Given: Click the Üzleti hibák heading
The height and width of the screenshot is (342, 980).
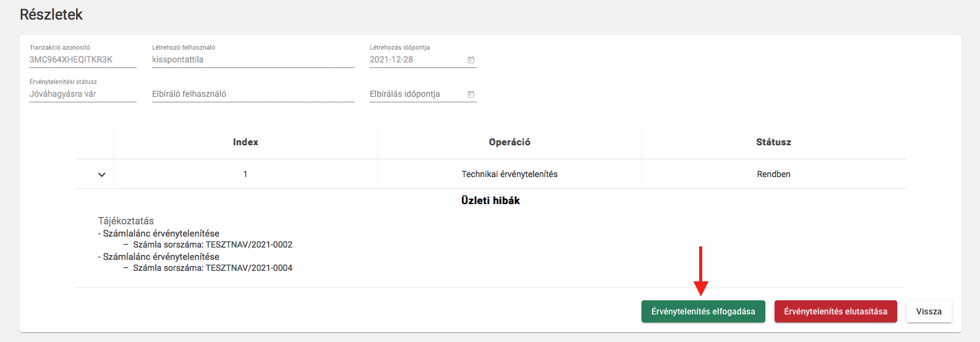Looking at the screenshot, I should [491, 200].
